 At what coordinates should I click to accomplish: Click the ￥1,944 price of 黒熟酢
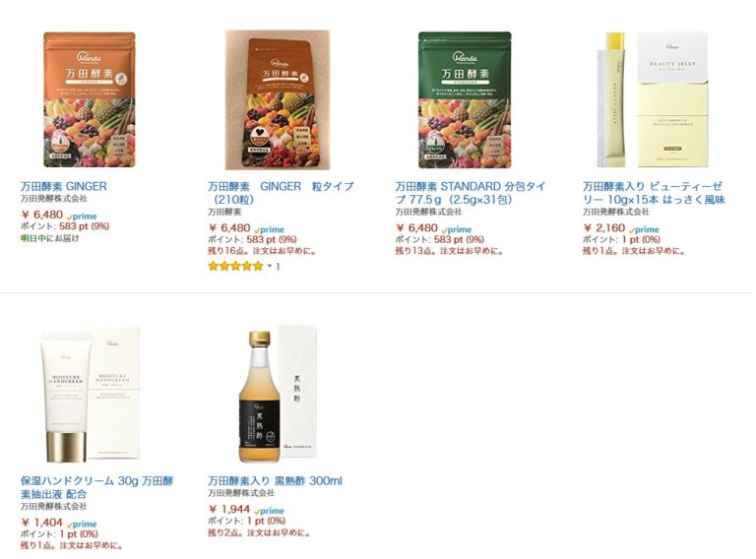[229, 510]
